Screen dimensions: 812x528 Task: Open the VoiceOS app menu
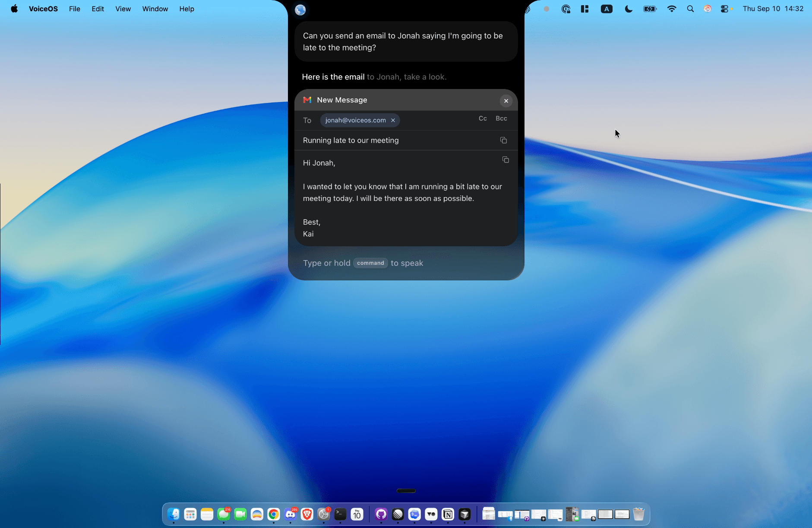(x=43, y=9)
